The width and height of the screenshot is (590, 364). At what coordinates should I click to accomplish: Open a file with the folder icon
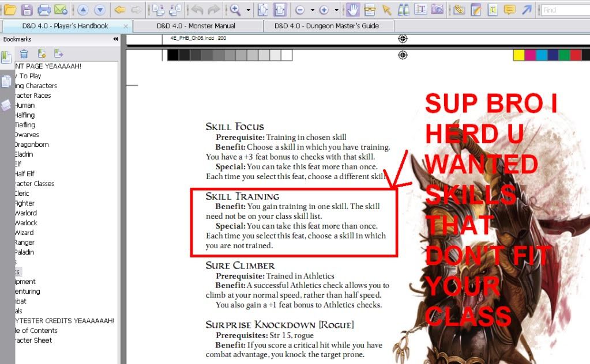[x=10, y=10]
